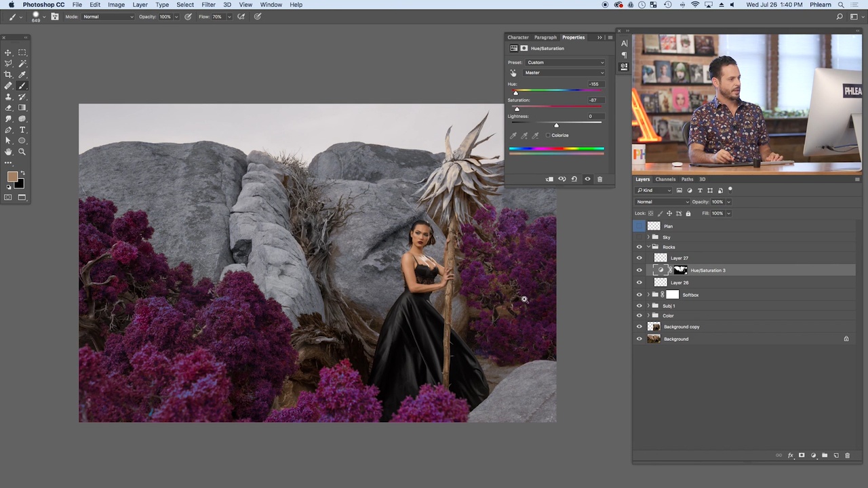The width and height of the screenshot is (868, 488).
Task: Click the on-image adjustment hand tool
Action: coord(513,73)
